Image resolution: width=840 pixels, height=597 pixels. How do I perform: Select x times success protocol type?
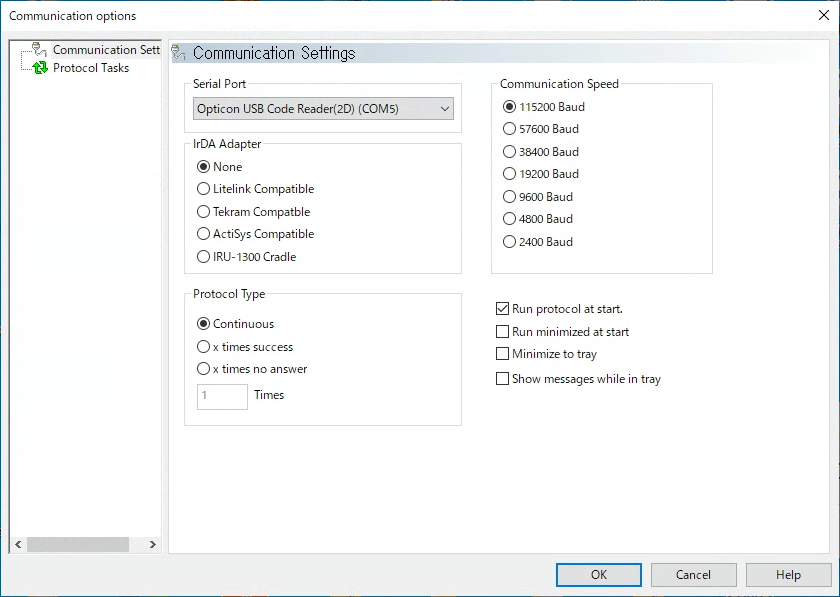[245, 347]
